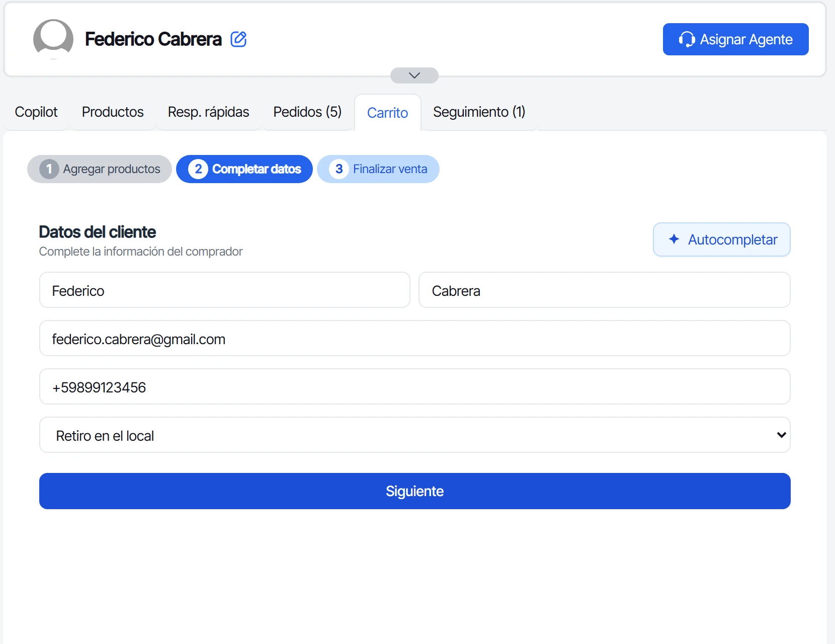The image size is (835, 644).
Task: Go to the Pedidos (5) tab
Action: click(307, 112)
